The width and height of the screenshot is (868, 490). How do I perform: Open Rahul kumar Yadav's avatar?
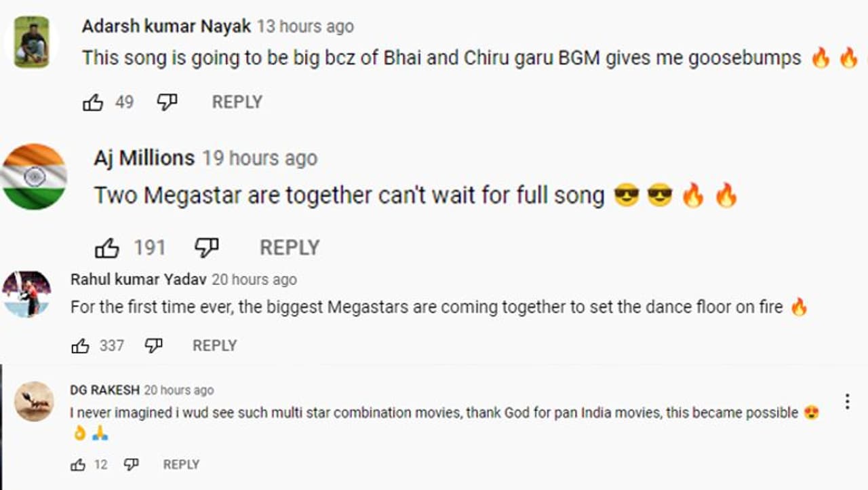point(26,294)
